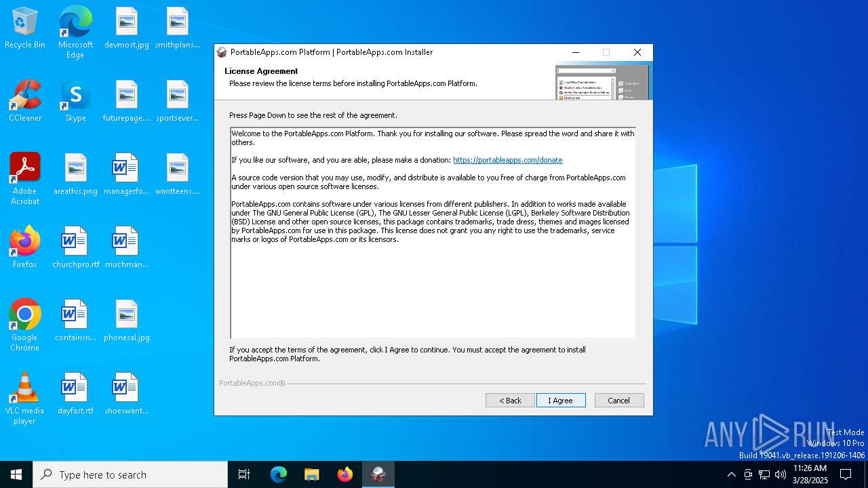Click the taskbar search box
The image size is (868, 488).
(130, 474)
